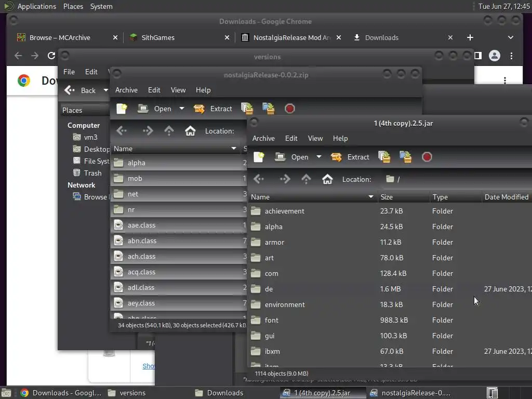Expand Open dropdown arrow in nostalgiaRelease zip toolbar
532x399 pixels.
click(181, 109)
